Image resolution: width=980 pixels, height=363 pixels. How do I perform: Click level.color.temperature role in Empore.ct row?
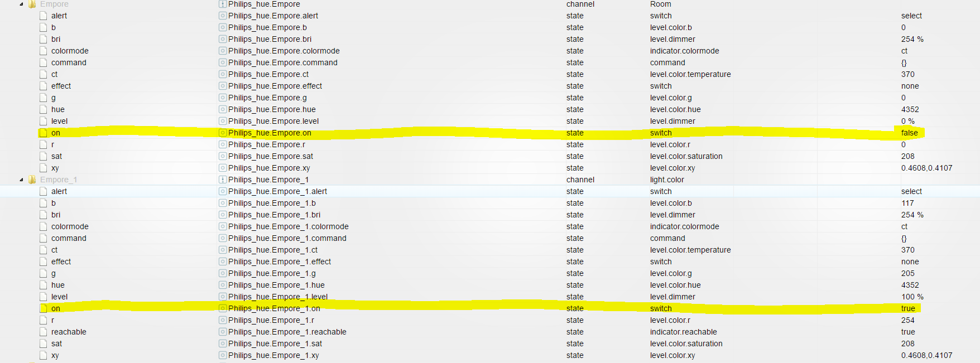[690, 74]
